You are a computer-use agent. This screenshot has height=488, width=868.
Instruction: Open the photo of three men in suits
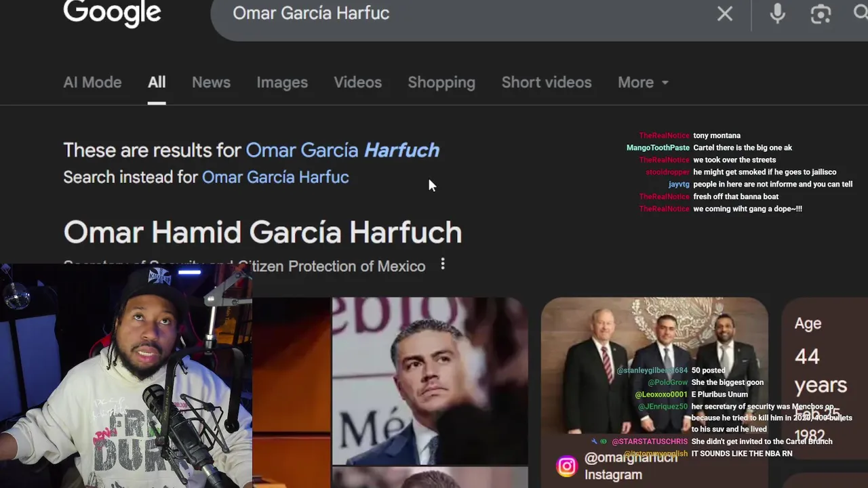(654, 366)
